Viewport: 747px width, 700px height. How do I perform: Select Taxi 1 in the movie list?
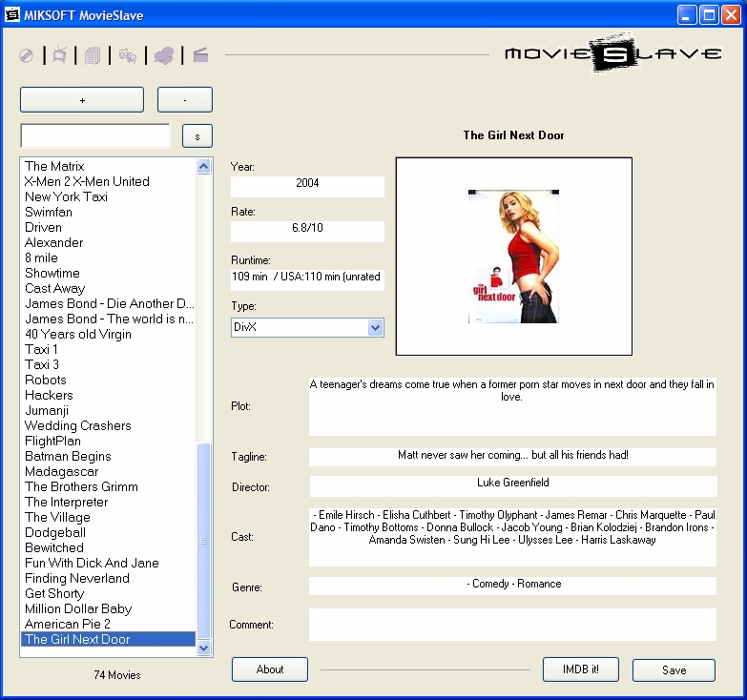click(109, 349)
